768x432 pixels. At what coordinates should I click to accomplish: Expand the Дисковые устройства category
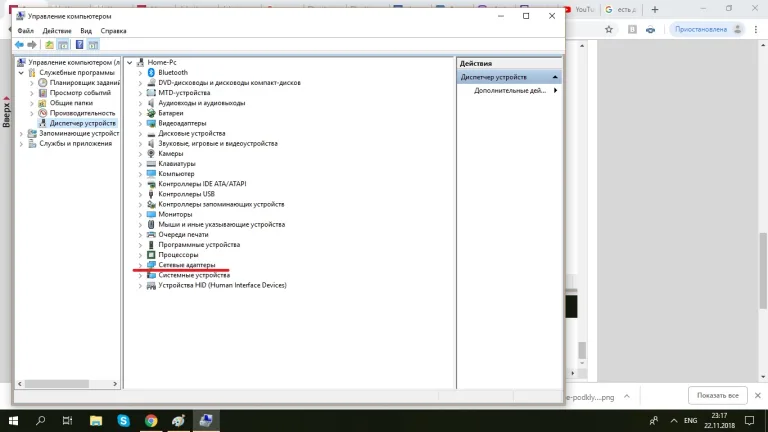click(x=140, y=133)
